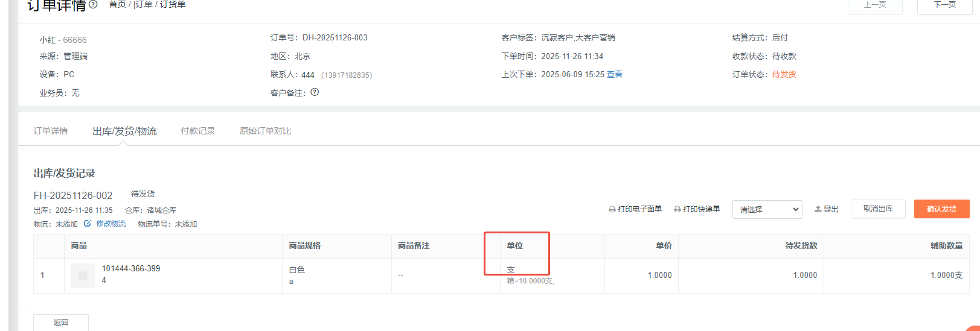Go to 首页 breadcrumb
This screenshot has width=980, height=331.
117,4
